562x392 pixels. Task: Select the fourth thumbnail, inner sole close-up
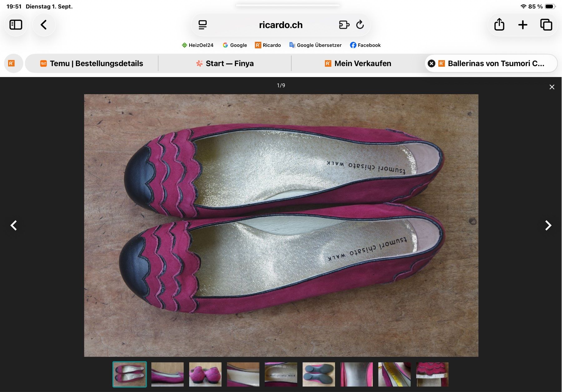tap(243, 374)
